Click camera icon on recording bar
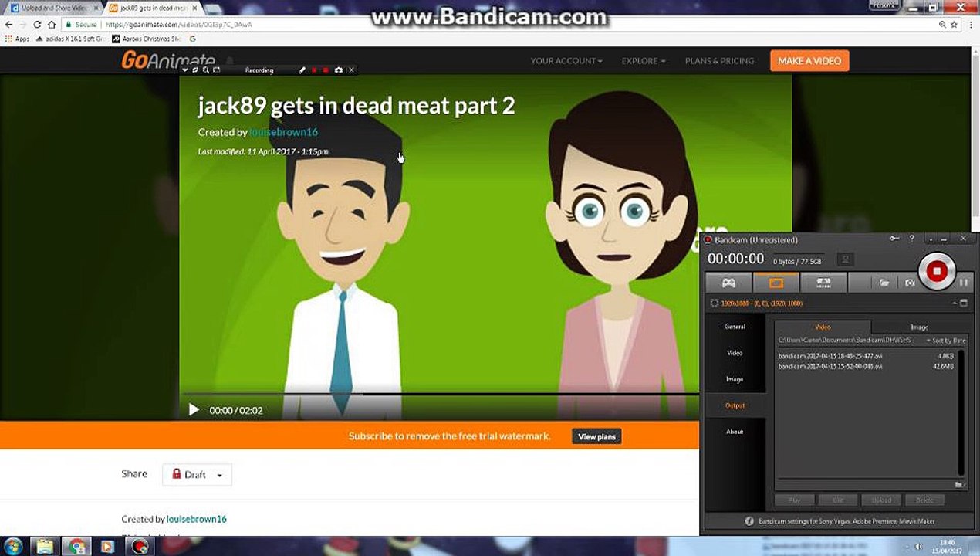 [338, 70]
